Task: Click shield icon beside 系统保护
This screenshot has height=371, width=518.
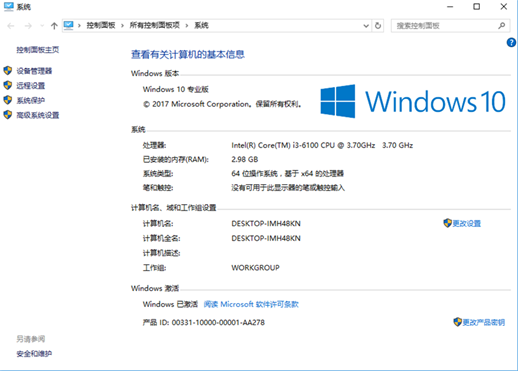Action: pyautogui.click(x=8, y=100)
